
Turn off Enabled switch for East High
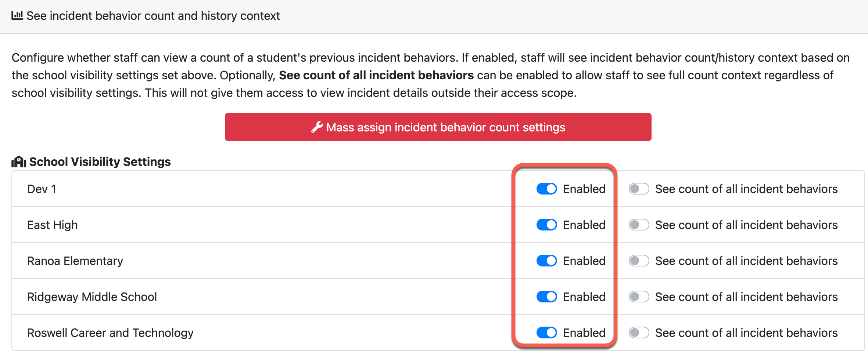[x=546, y=225]
